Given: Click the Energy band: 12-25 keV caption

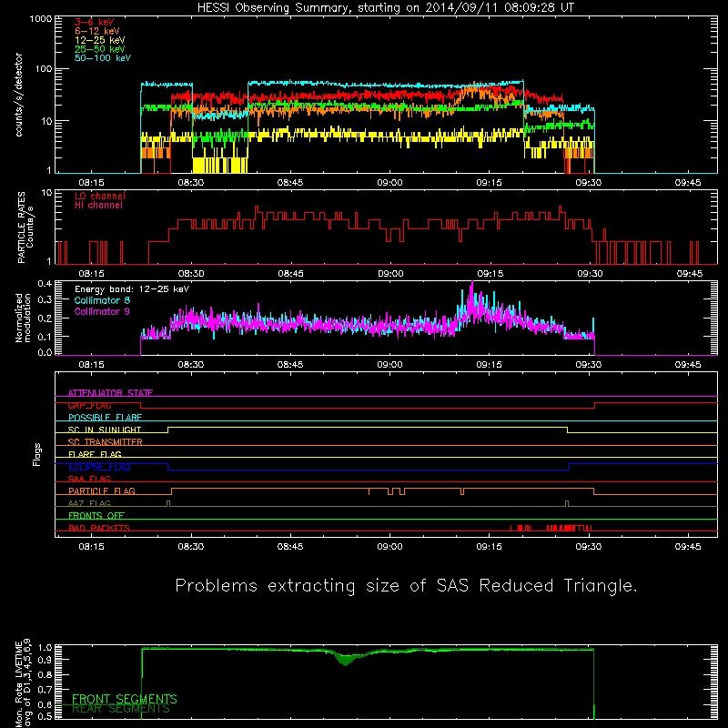Looking at the screenshot, I should click(x=132, y=289).
